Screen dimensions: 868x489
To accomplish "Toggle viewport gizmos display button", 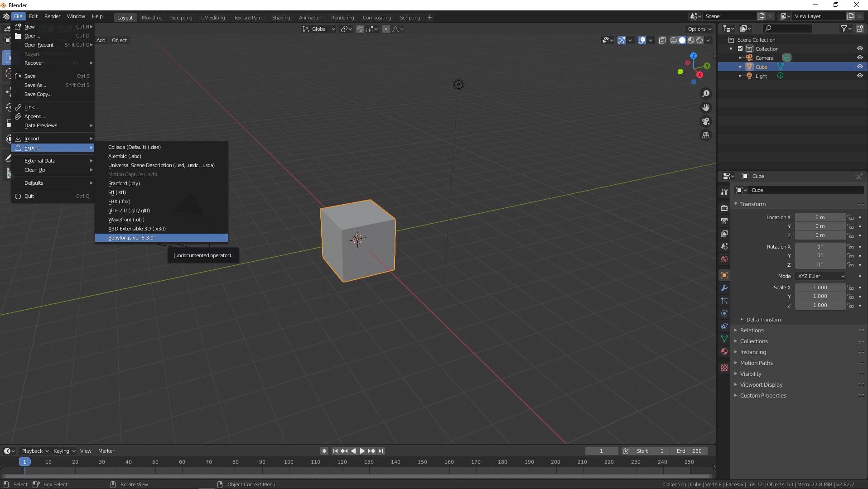I will tap(622, 40).
